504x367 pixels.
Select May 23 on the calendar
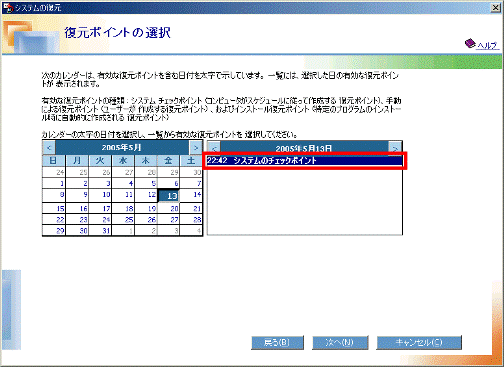(77, 220)
